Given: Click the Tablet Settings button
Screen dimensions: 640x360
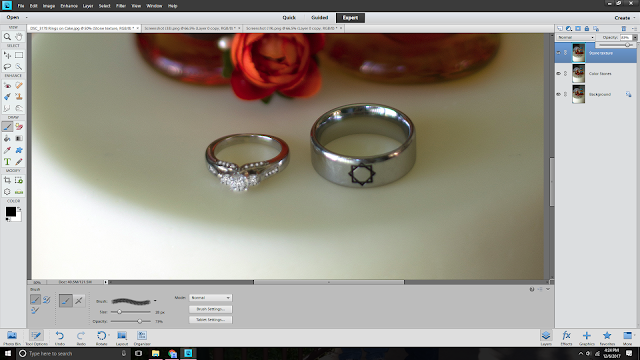Looking at the screenshot, I should (x=211, y=320).
